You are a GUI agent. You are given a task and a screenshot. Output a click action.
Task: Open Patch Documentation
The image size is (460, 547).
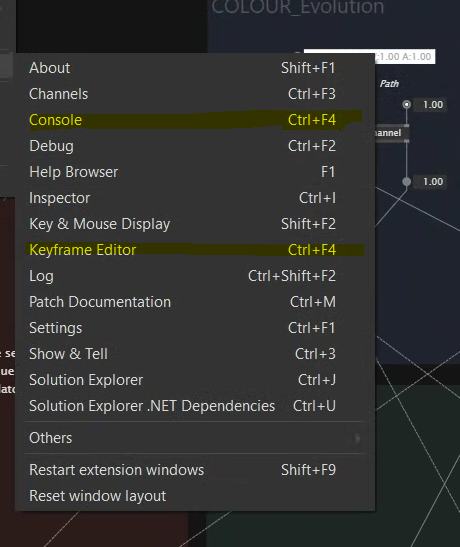pyautogui.click(x=195, y=302)
